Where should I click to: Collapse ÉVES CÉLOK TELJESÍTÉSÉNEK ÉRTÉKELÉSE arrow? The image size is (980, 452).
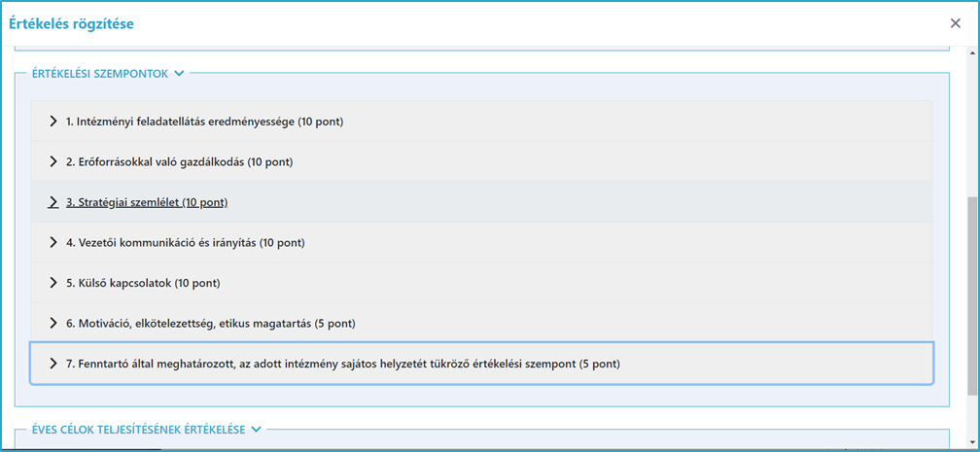[x=255, y=430]
